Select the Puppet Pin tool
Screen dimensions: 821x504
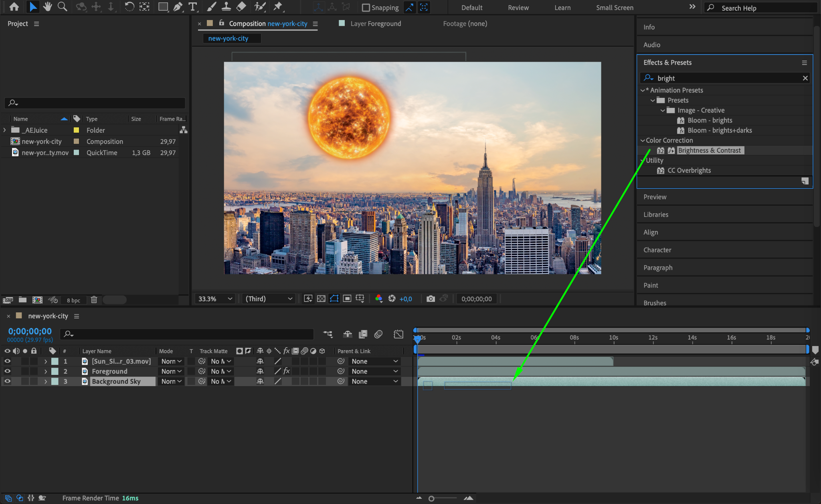click(277, 7)
